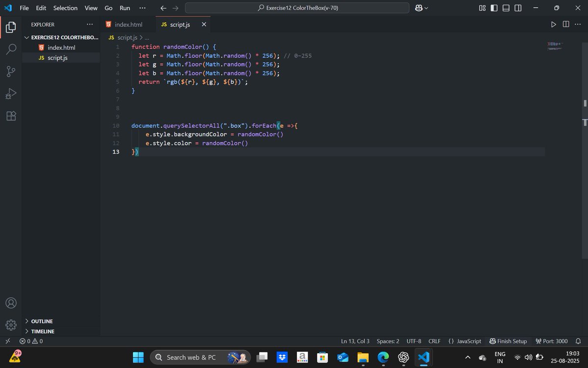Open Microsoft Edge in the taskbar

click(383, 357)
